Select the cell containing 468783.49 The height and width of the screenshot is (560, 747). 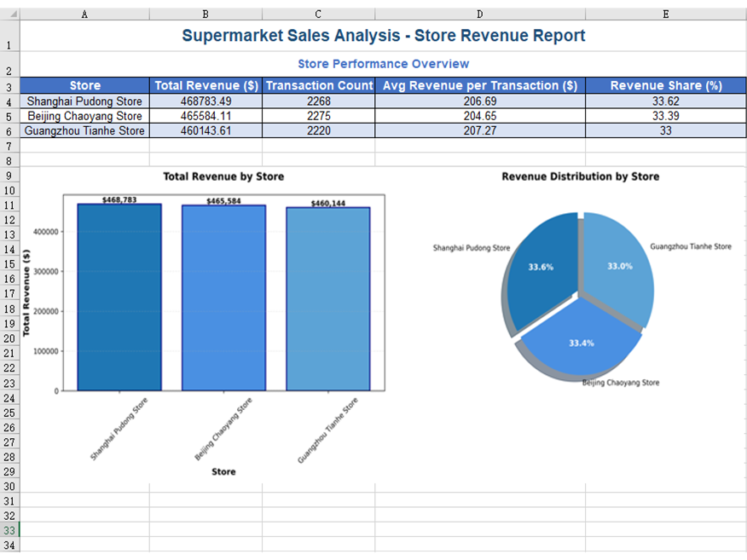coord(205,101)
